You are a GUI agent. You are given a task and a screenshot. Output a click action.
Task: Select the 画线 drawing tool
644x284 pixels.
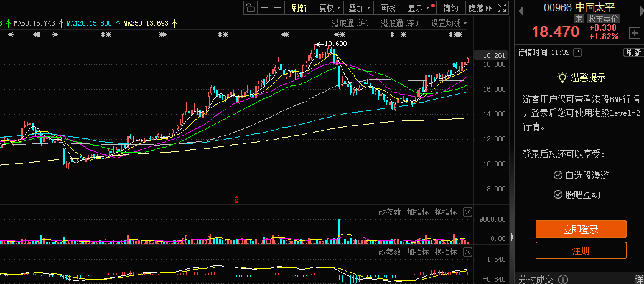388,8
